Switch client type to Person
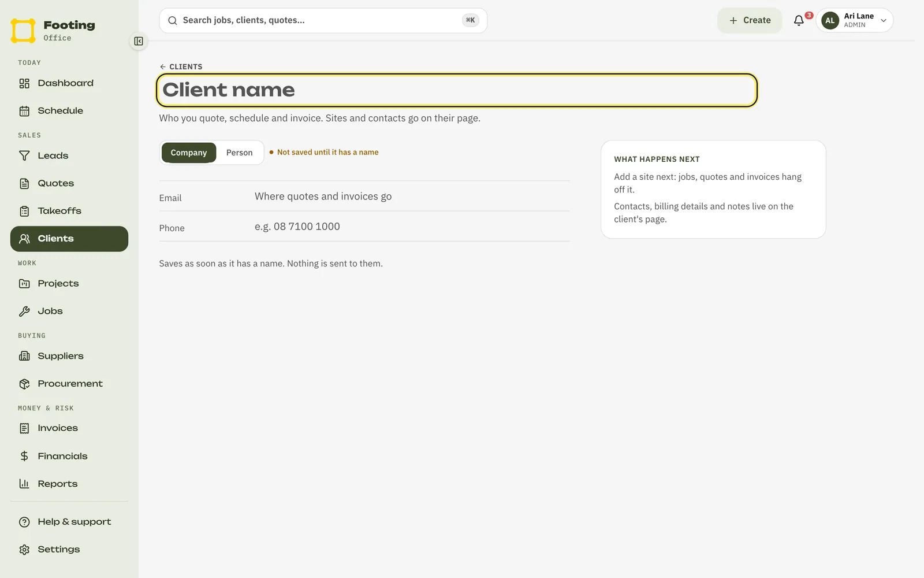 239,153
